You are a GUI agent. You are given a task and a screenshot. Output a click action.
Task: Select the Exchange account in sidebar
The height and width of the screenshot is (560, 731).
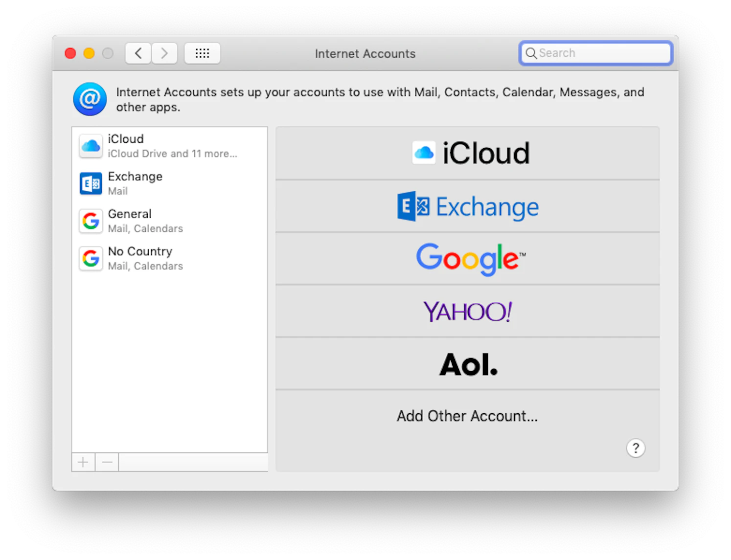click(170, 183)
